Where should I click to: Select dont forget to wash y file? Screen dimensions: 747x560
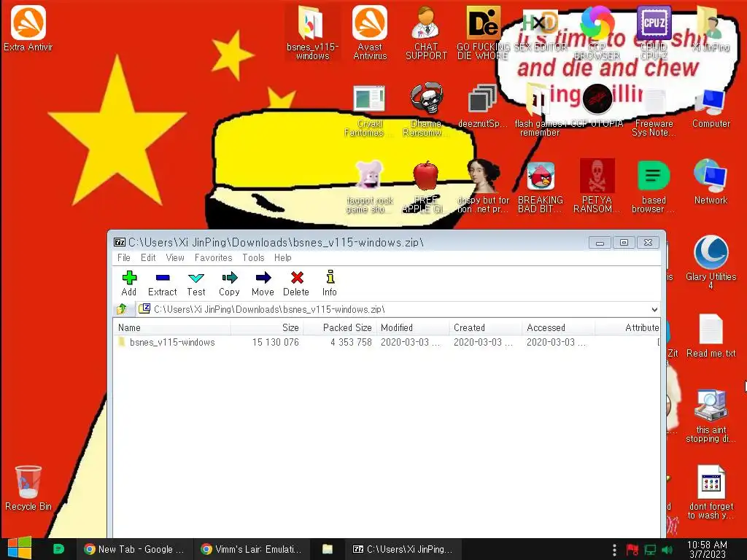711,492
